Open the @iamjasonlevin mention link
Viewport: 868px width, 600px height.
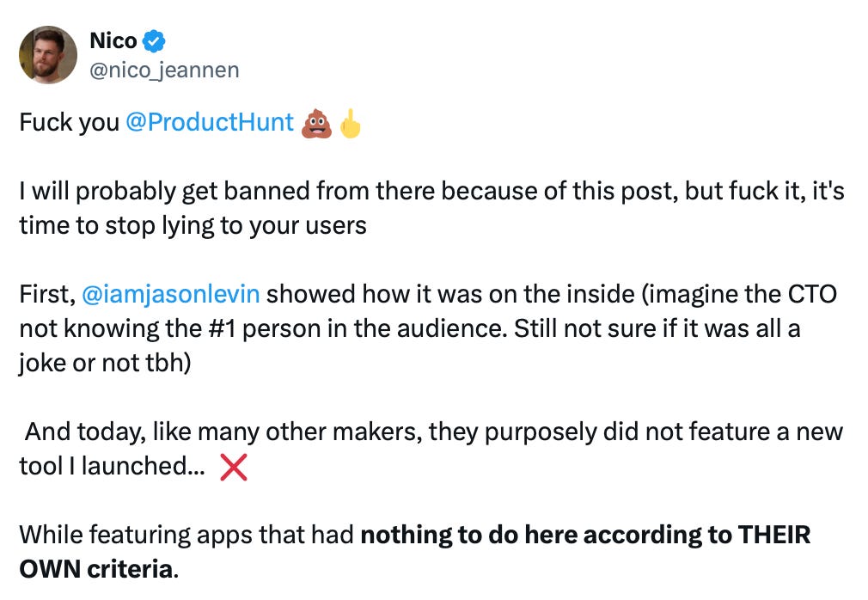(170, 294)
